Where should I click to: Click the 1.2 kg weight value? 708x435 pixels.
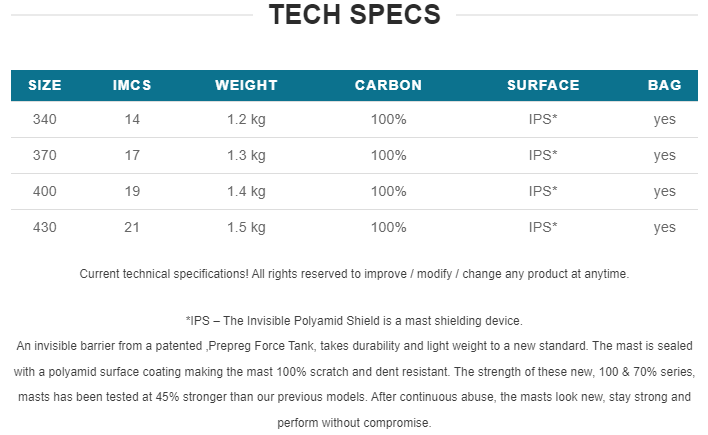pyautogui.click(x=246, y=120)
